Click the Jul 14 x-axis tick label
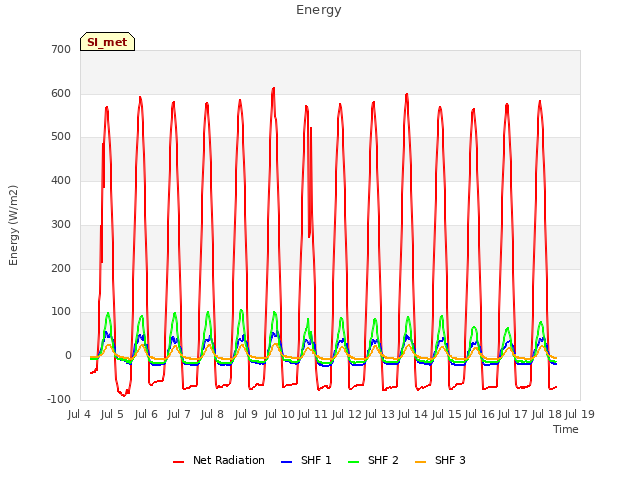640x480 pixels. tap(413, 414)
